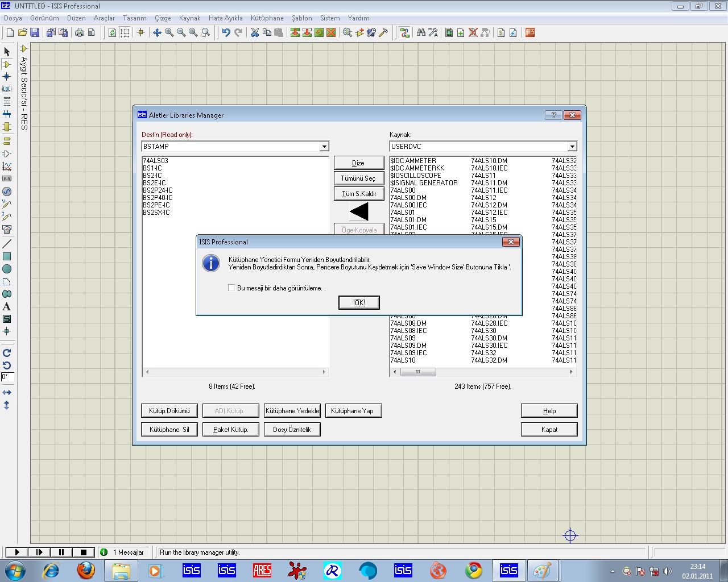Pause the simulation using the pause button
Screen dimensions: 728x582
pyautogui.click(x=61, y=552)
